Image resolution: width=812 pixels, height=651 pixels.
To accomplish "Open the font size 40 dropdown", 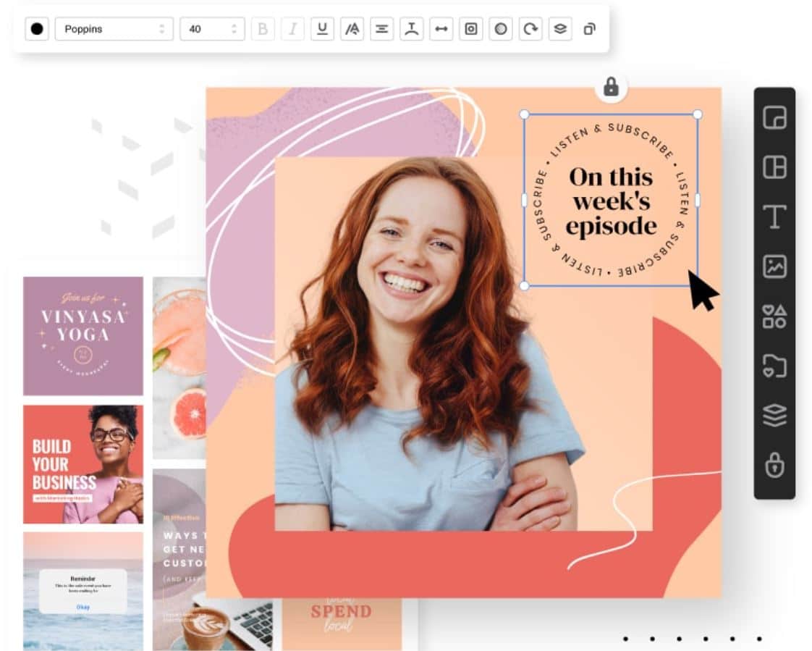I will [x=212, y=29].
